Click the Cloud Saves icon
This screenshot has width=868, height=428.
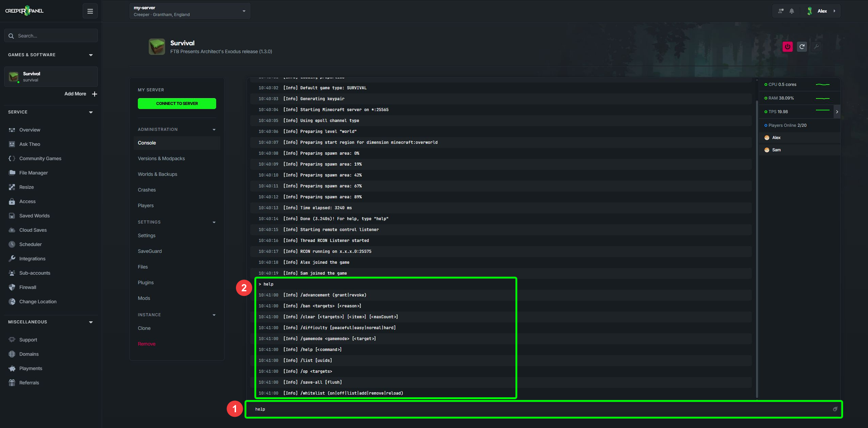point(12,230)
